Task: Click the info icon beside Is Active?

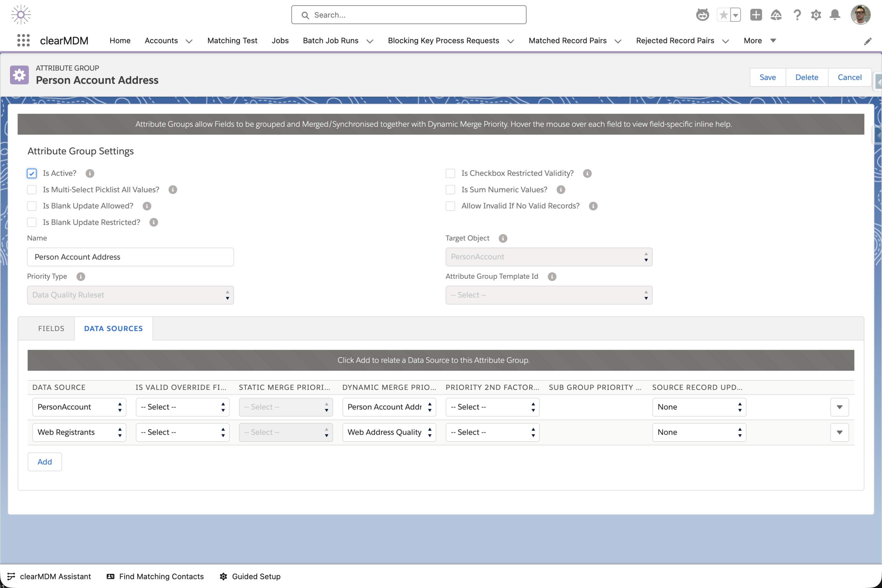Action: click(90, 173)
